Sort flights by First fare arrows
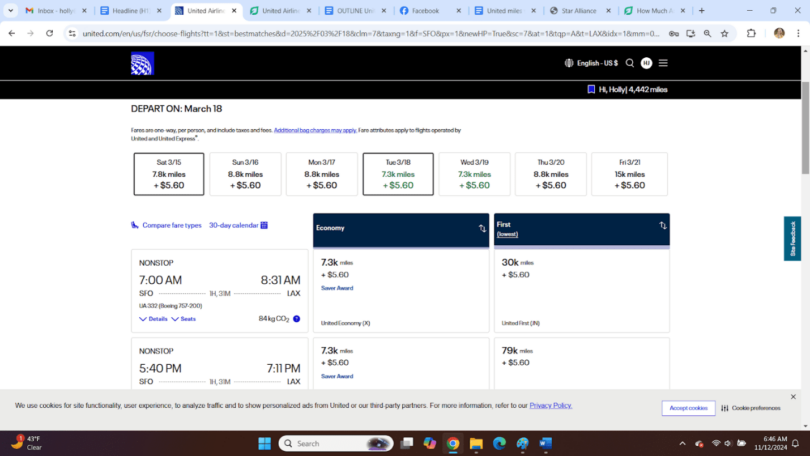 (x=662, y=226)
